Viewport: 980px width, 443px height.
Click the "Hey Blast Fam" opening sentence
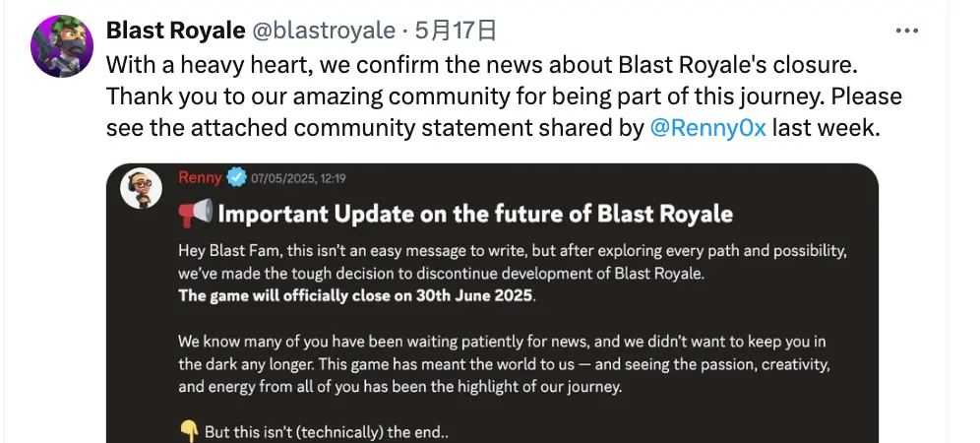(x=512, y=249)
